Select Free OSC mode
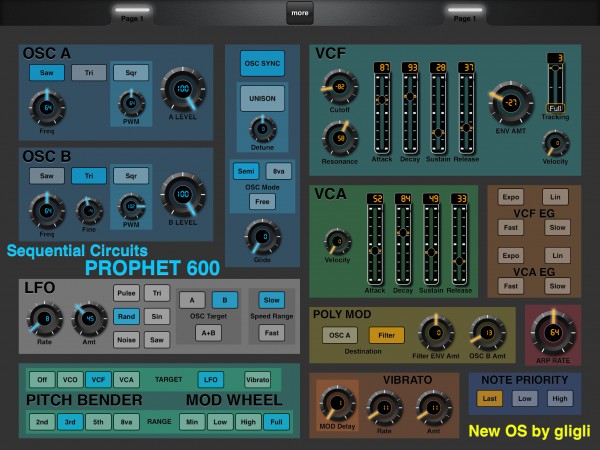Image resolution: width=600 pixels, height=450 pixels. pos(262,202)
